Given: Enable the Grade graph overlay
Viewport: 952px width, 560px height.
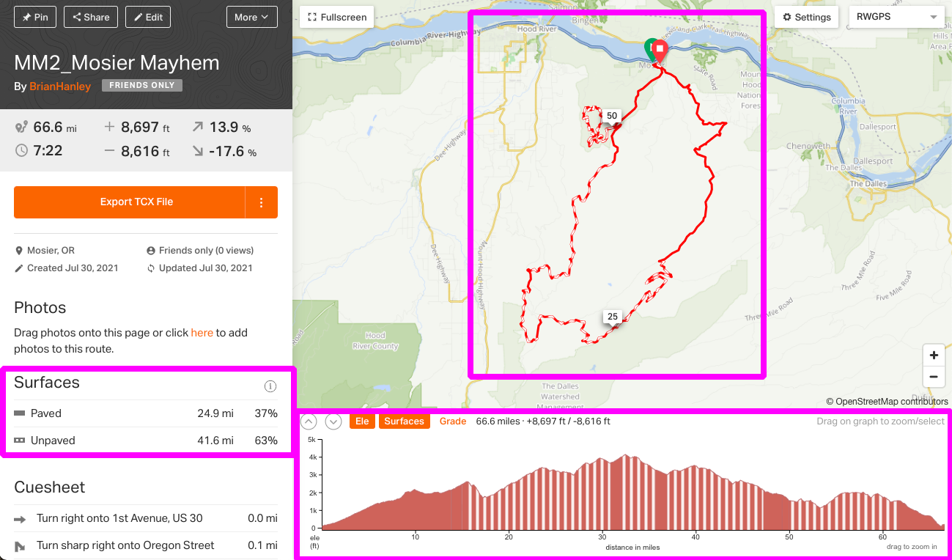Looking at the screenshot, I should pyautogui.click(x=453, y=421).
